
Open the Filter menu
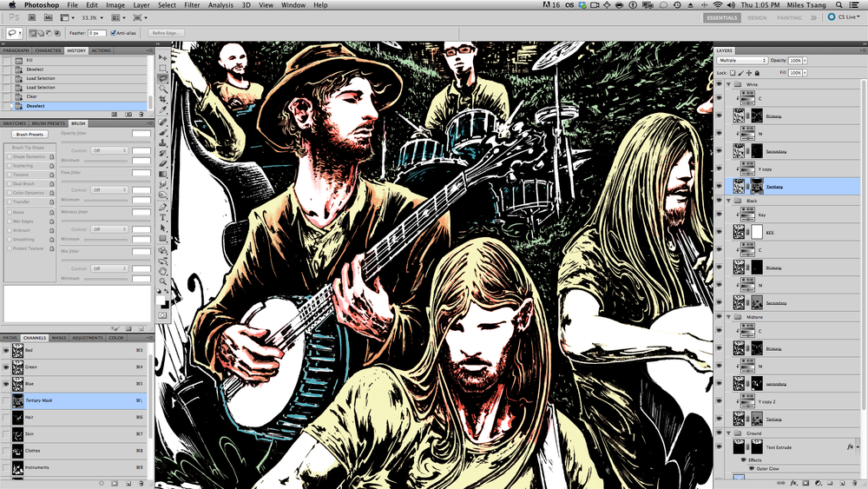coord(192,5)
